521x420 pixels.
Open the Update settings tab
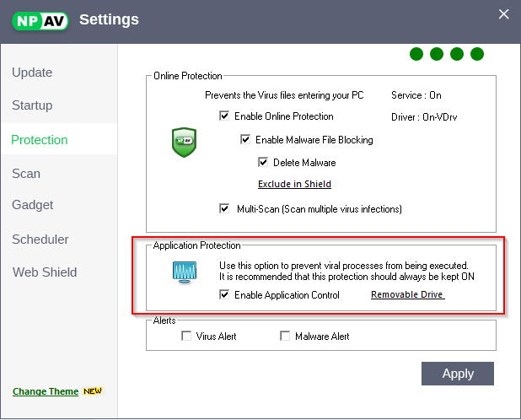coord(32,73)
